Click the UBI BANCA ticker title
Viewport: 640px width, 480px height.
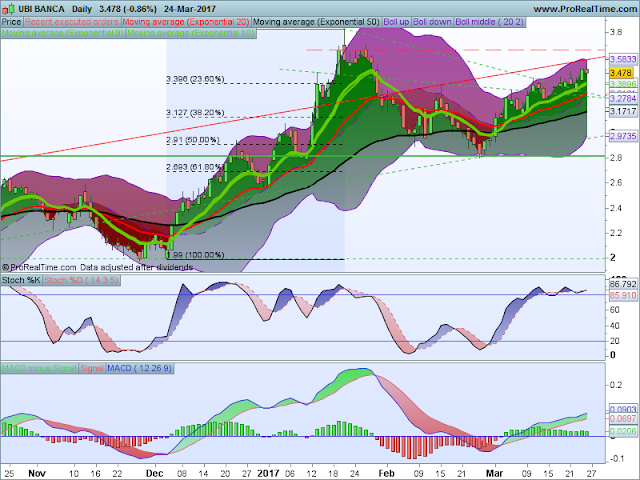[x=41, y=9]
